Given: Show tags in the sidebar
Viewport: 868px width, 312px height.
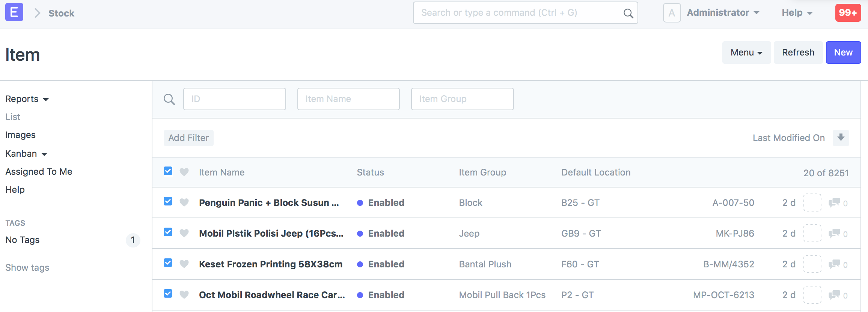Looking at the screenshot, I should (27, 267).
